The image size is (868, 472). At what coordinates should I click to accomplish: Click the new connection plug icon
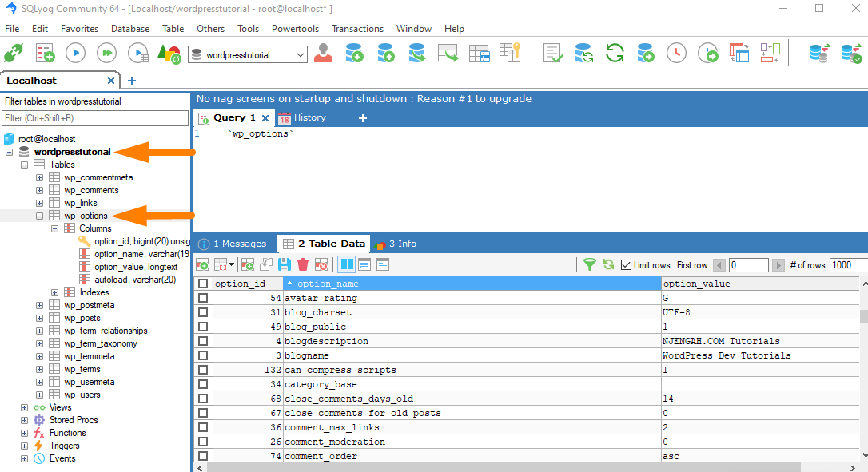(x=14, y=54)
